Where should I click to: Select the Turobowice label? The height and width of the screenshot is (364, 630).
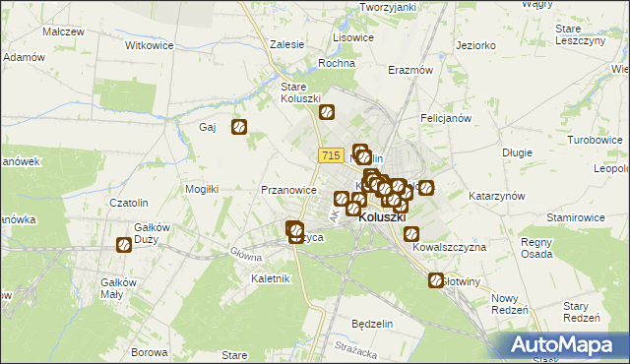click(595, 140)
